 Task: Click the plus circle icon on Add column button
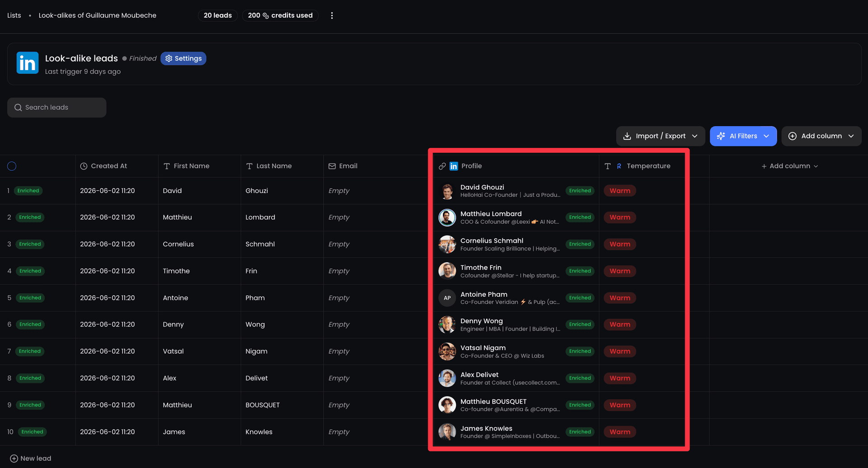(x=793, y=136)
